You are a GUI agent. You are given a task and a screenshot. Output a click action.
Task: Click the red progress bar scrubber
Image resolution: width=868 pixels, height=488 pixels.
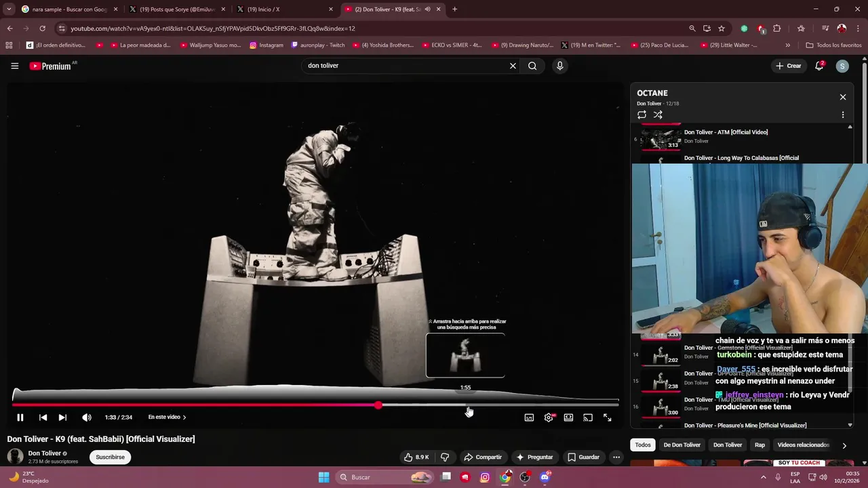pyautogui.click(x=378, y=405)
